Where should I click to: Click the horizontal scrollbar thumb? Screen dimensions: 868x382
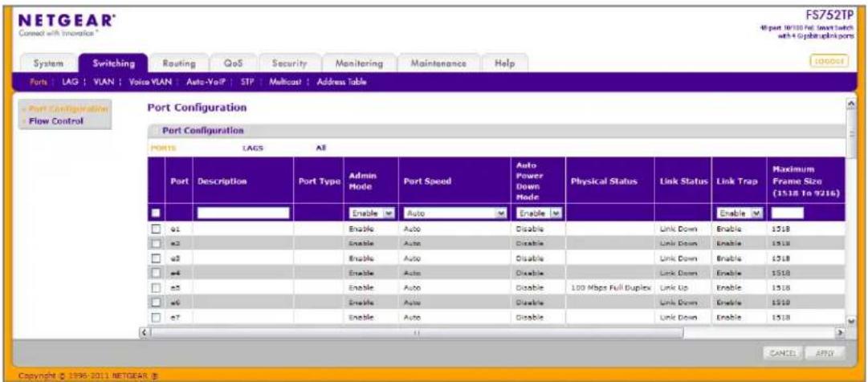[x=418, y=334]
